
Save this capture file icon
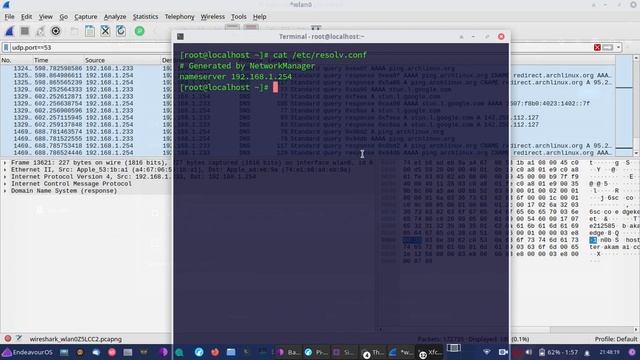click(x=90, y=31)
